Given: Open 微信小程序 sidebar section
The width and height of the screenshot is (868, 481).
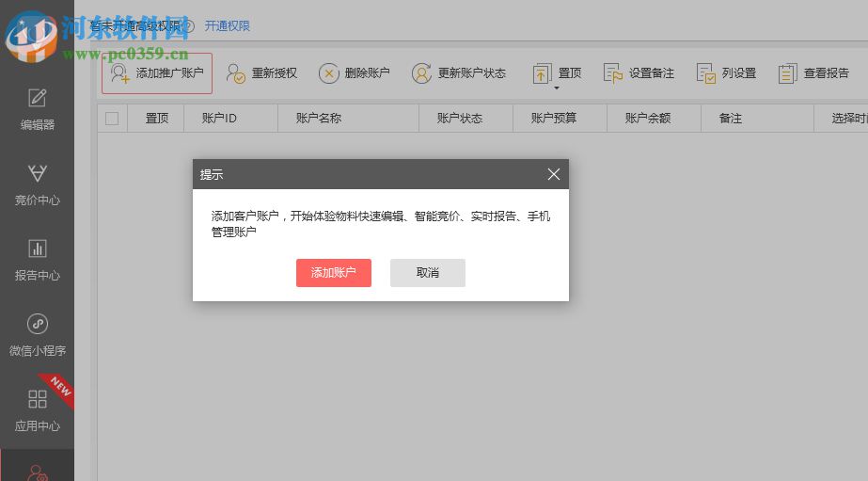Looking at the screenshot, I should pyautogui.click(x=37, y=335).
